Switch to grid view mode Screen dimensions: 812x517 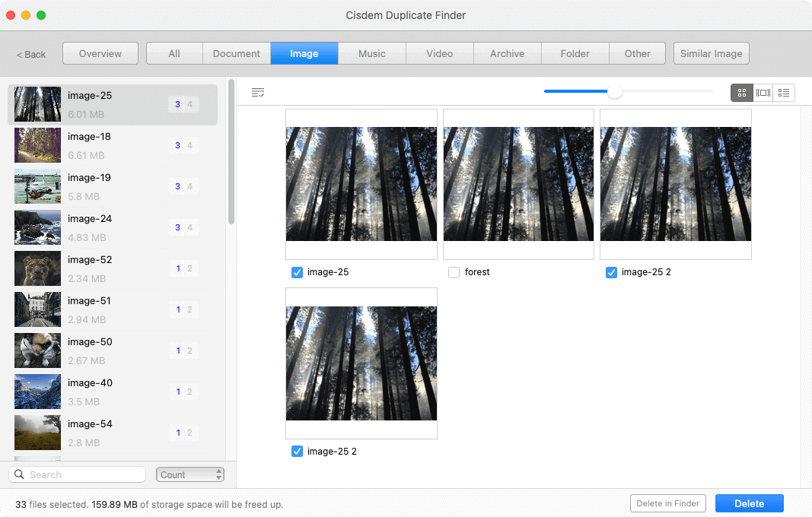741,92
